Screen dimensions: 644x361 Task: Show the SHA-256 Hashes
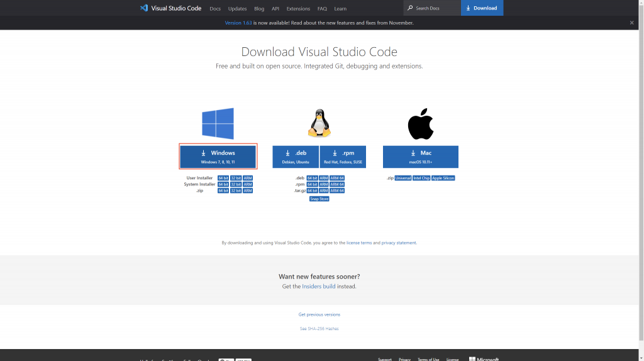click(x=319, y=328)
